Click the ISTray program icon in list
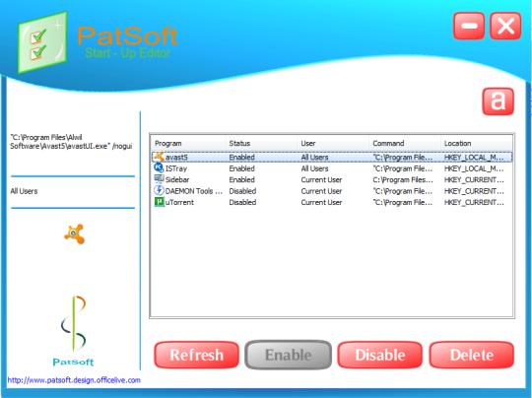 [x=159, y=167]
